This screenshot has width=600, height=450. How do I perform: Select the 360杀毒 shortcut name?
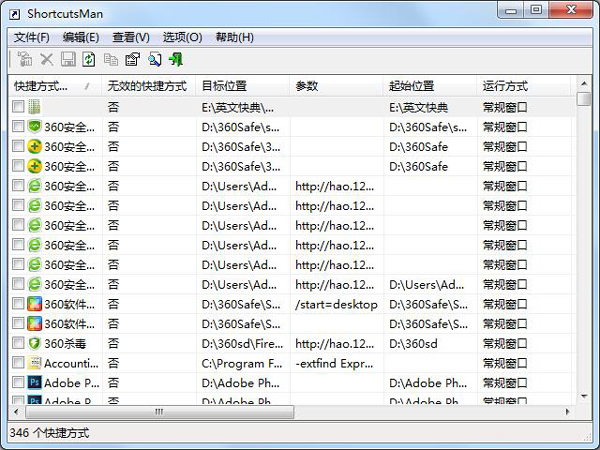click(x=65, y=344)
